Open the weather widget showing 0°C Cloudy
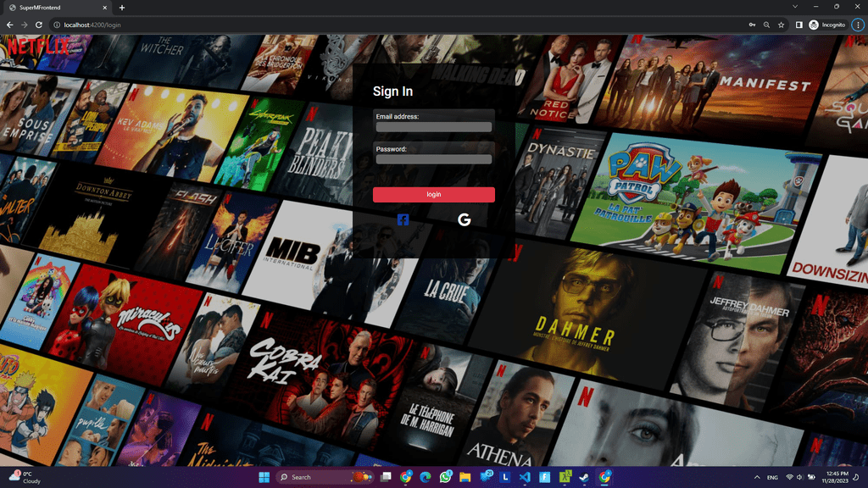Viewport: 868px width, 488px height. [25, 478]
